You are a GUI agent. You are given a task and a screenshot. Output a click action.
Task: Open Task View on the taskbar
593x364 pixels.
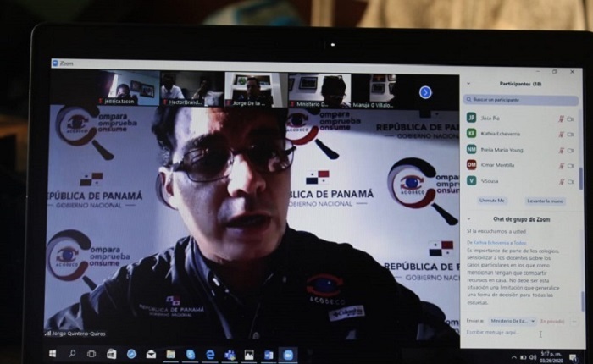[x=91, y=354]
